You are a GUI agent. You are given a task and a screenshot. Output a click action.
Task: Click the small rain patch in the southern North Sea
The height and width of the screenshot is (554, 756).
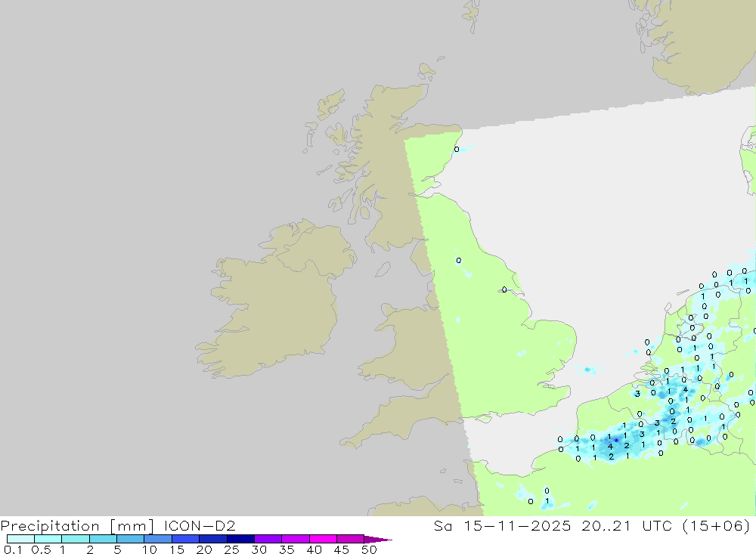point(587,370)
